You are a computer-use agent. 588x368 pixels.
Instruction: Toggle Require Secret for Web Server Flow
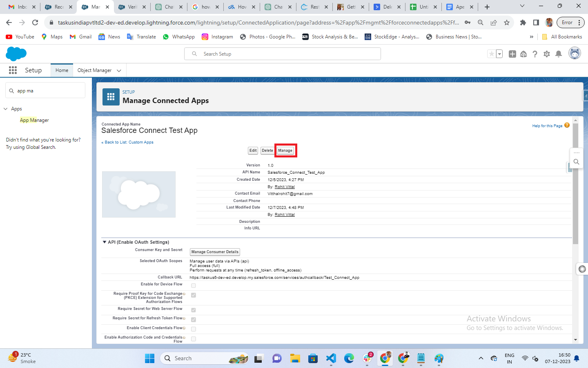194,310
